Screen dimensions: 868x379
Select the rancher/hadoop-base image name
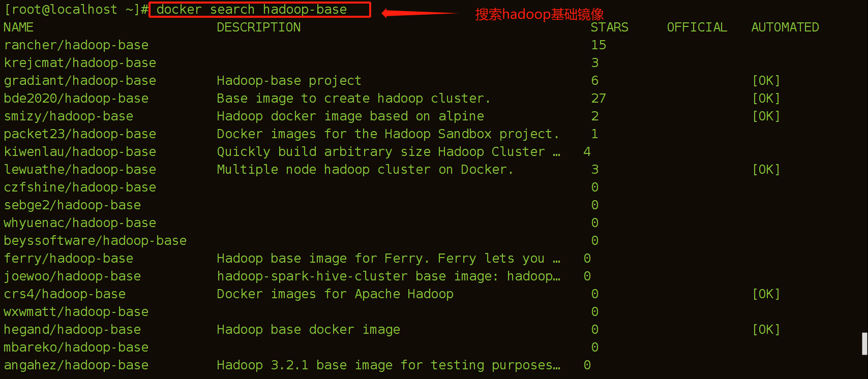(x=76, y=45)
